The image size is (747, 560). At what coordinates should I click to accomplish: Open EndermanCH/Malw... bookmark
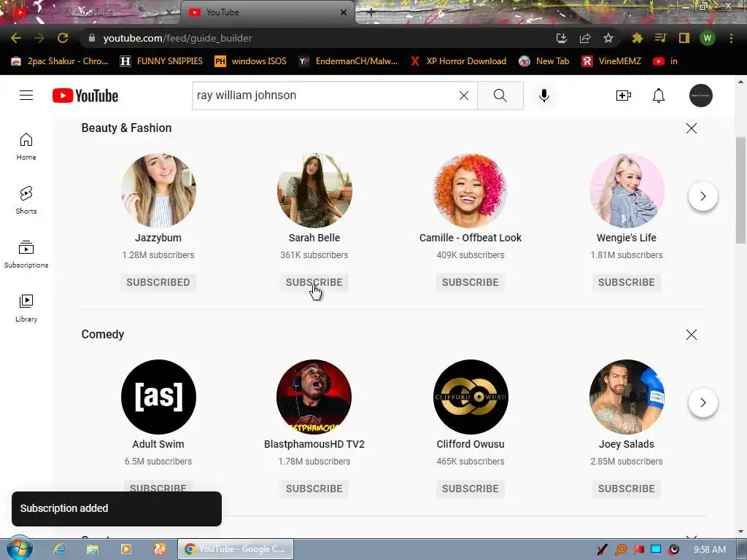click(x=348, y=61)
